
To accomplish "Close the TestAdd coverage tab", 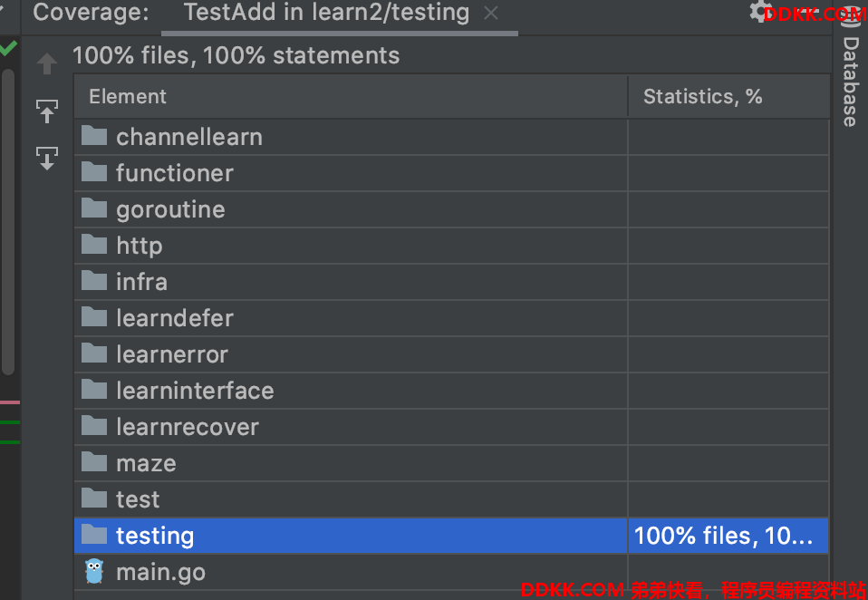I will tap(491, 13).
